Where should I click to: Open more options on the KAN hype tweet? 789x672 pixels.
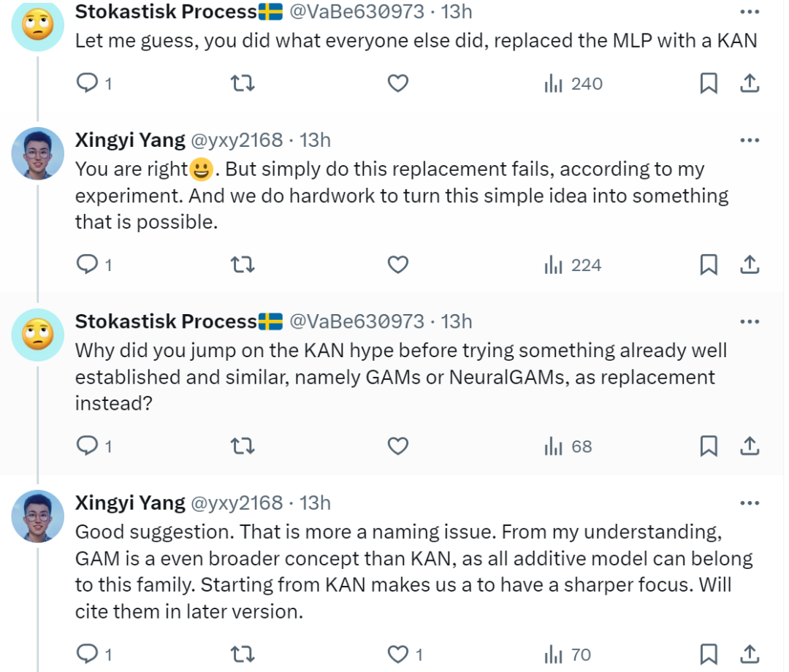[750, 321]
